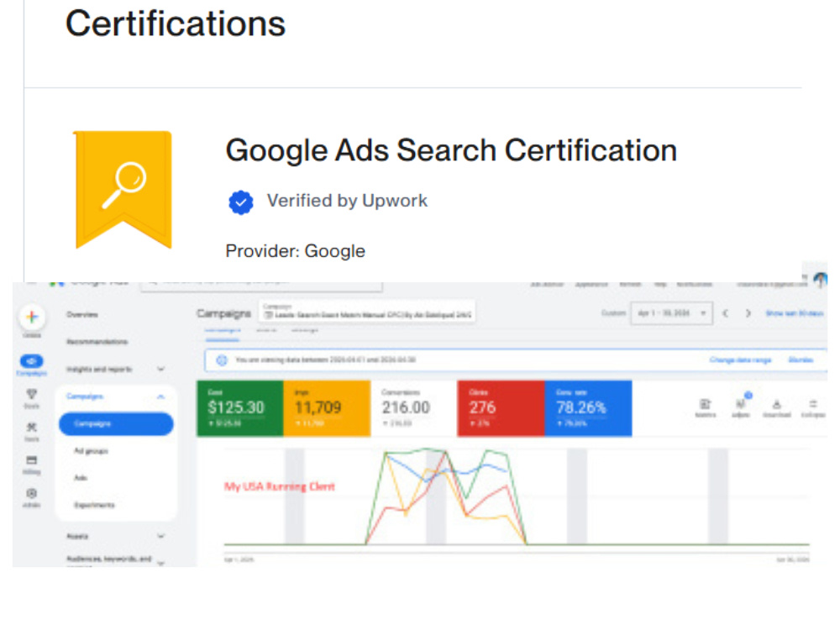The height and width of the screenshot is (630, 840).
Task: Expand Insights and reports section
Action: pos(160,369)
